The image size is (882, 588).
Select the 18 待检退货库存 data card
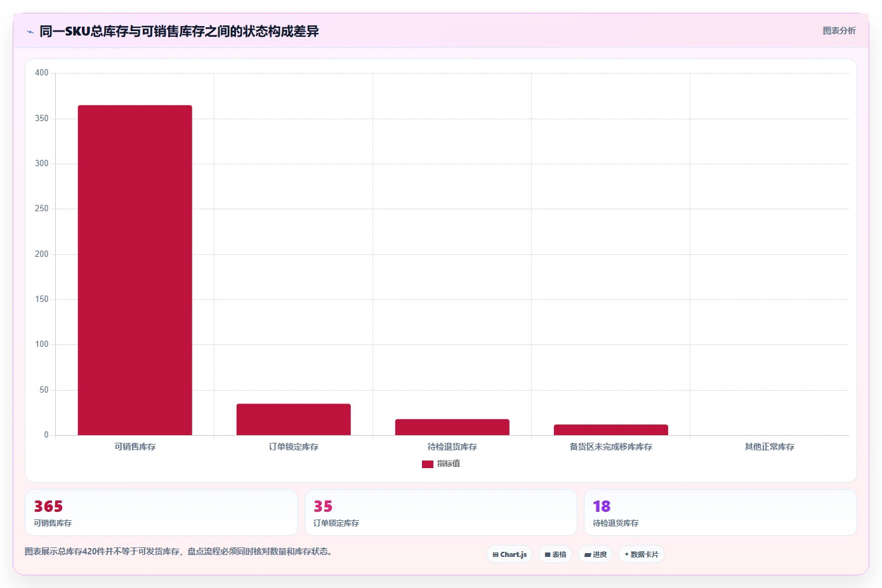pos(720,513)
